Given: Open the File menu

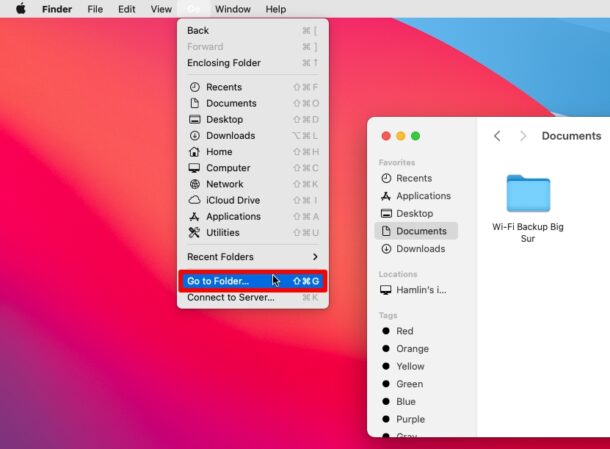Looking at the screenshot, I should click(x=95, y=9).
